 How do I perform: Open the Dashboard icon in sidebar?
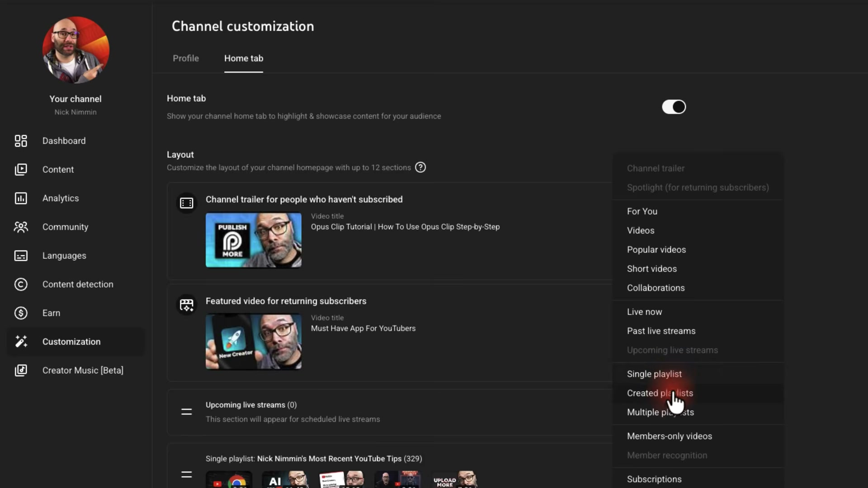tap(21, 141)
